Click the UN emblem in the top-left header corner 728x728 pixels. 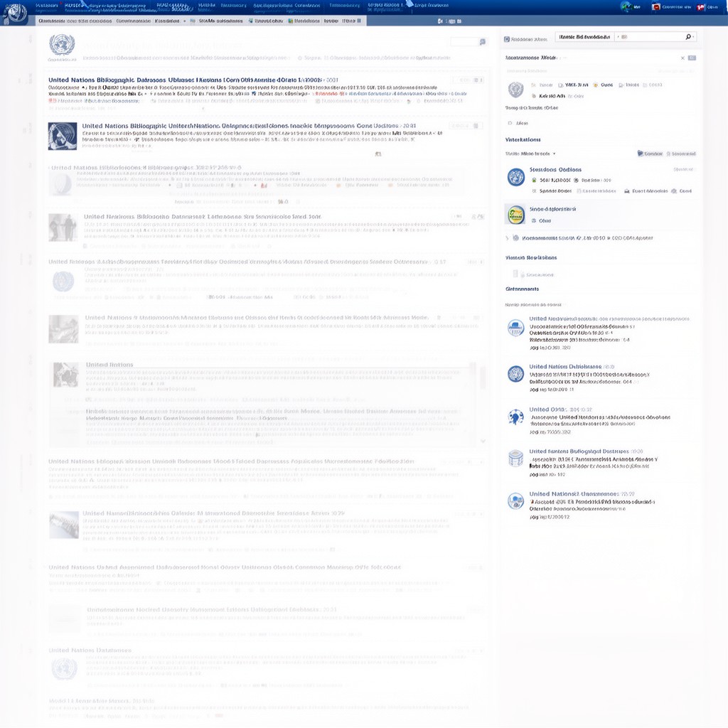[15, 13]
